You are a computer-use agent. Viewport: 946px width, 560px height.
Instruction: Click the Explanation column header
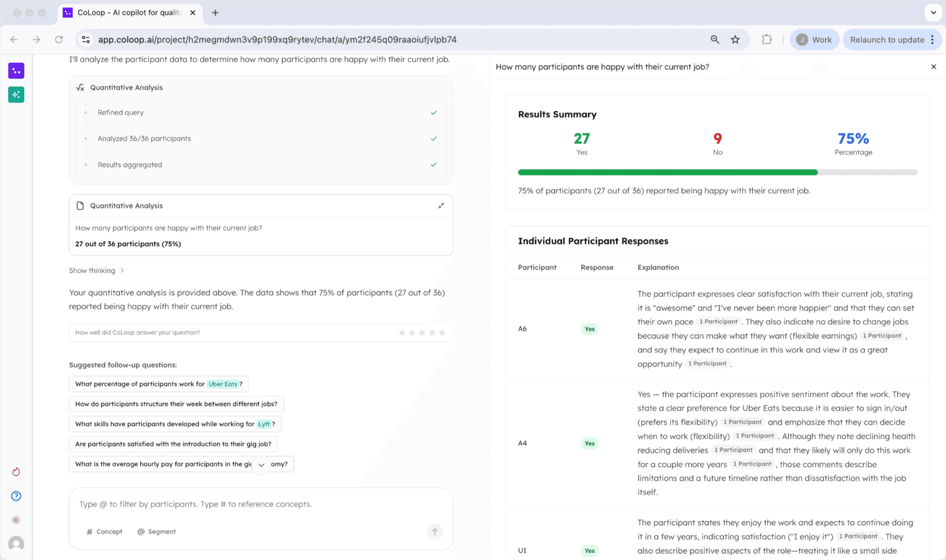658,267
